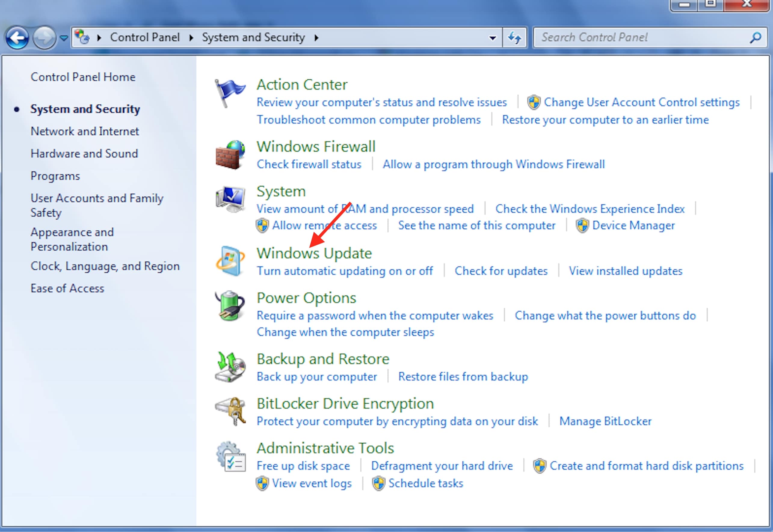Click Check the Windows Experience Index

[590, 209]
